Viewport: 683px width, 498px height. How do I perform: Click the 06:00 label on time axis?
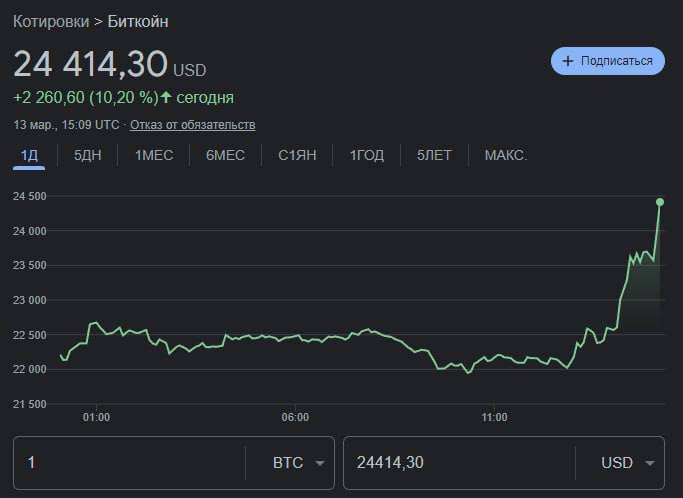click(x=295, y=417)
